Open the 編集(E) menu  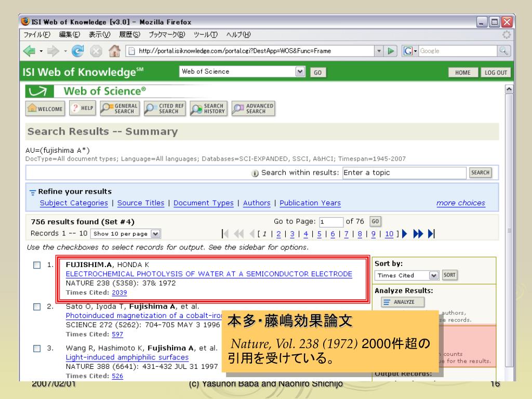click(x=70, y=35)
